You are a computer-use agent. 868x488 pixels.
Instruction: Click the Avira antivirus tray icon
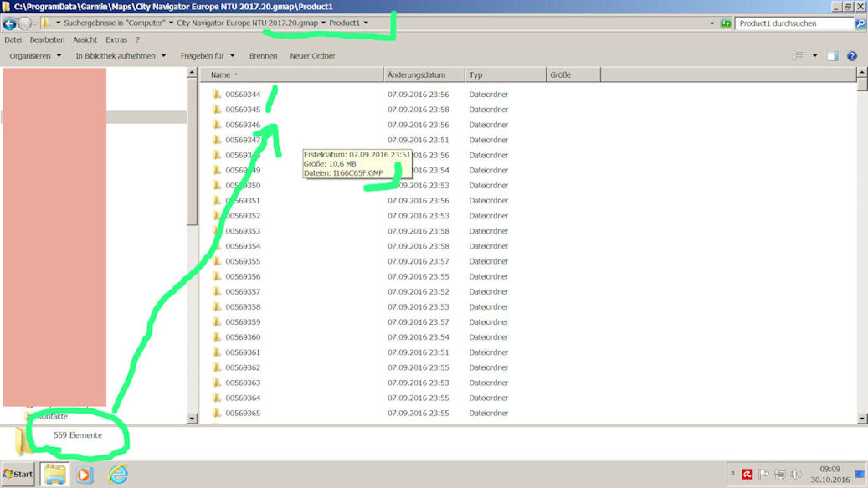747,474
